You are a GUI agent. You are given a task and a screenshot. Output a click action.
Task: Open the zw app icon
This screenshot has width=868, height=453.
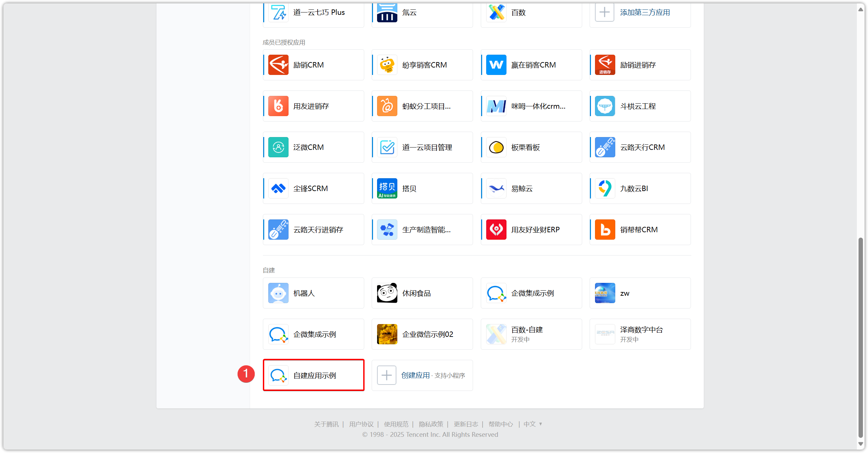605,293
